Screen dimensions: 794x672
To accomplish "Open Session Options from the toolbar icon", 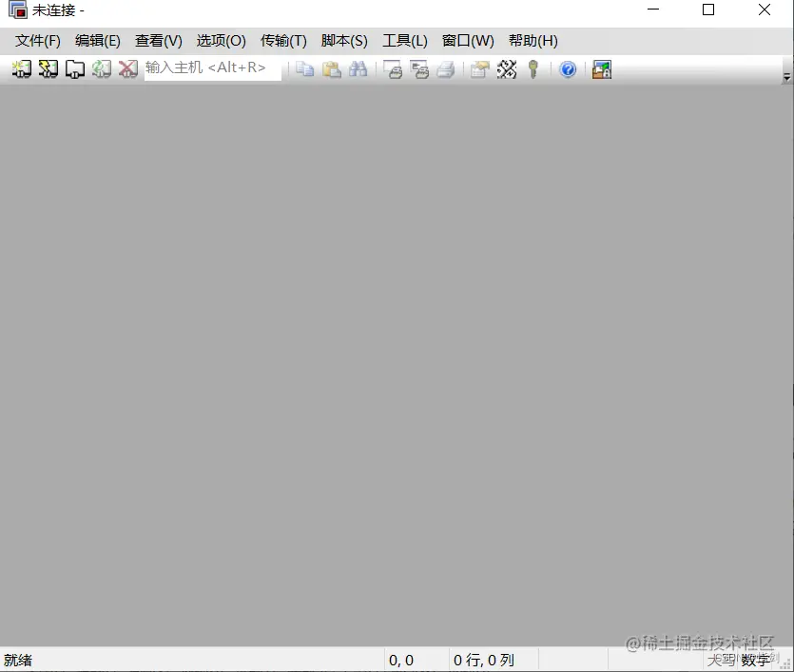I will point(480,68).
